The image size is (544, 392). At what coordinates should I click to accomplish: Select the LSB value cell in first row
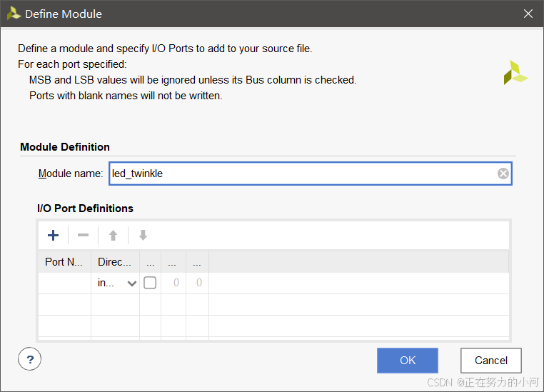tap(198, 283)
